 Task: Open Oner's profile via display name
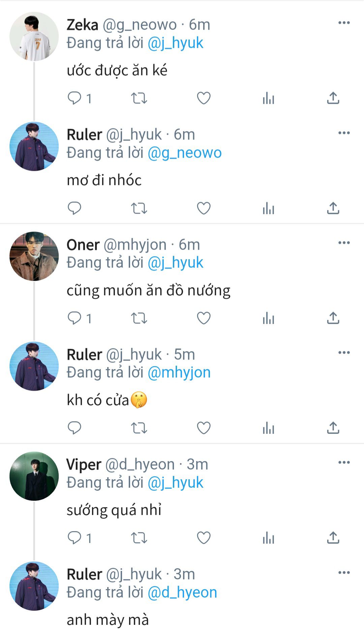tap(83, 245)
